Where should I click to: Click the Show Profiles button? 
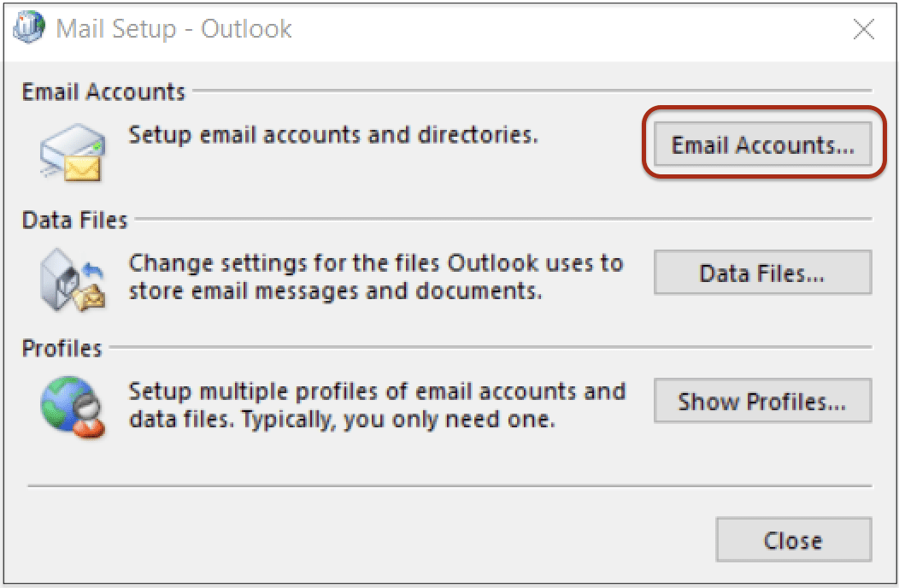click(761, 401)
